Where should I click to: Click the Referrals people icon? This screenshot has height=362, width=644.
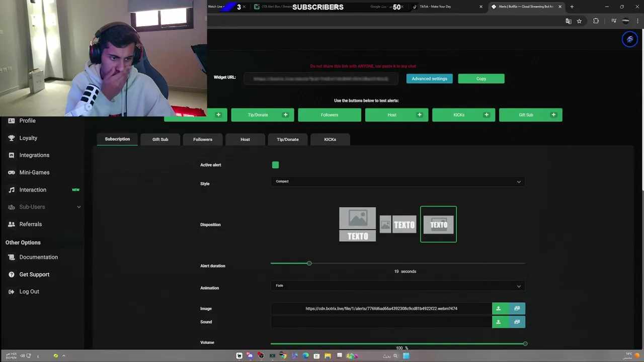[12, 224]
